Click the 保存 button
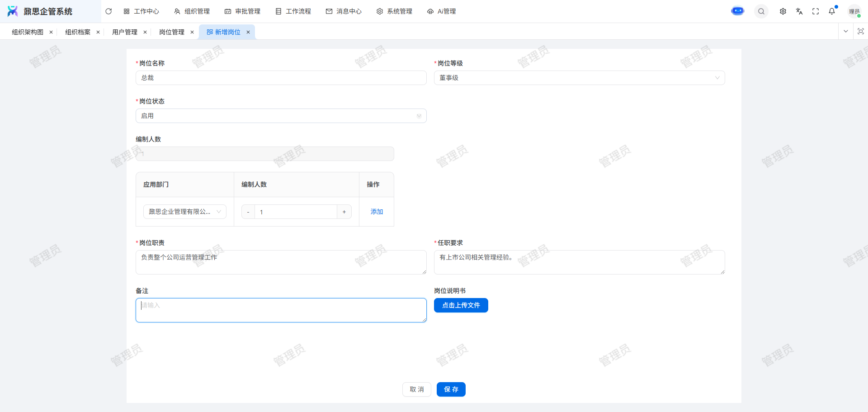Image resolution: width=868 pixels, height=412 pixels. [x=451, y=389]
